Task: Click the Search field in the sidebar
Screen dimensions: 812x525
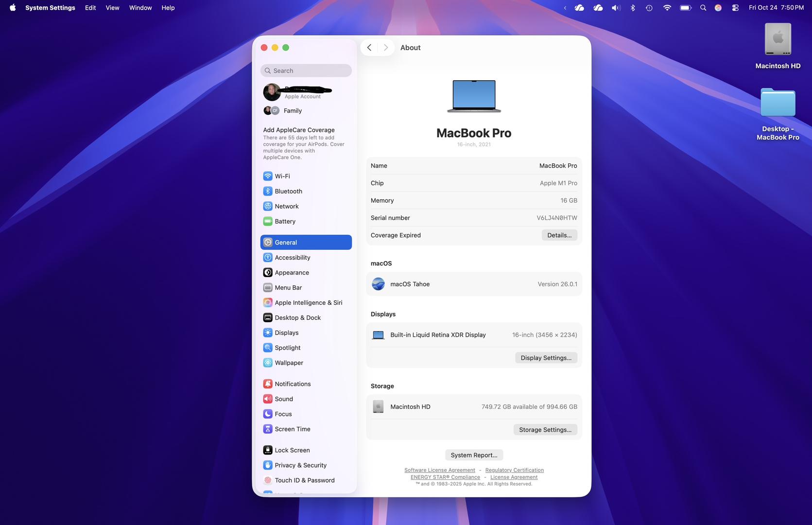Action: click(306, 70)
